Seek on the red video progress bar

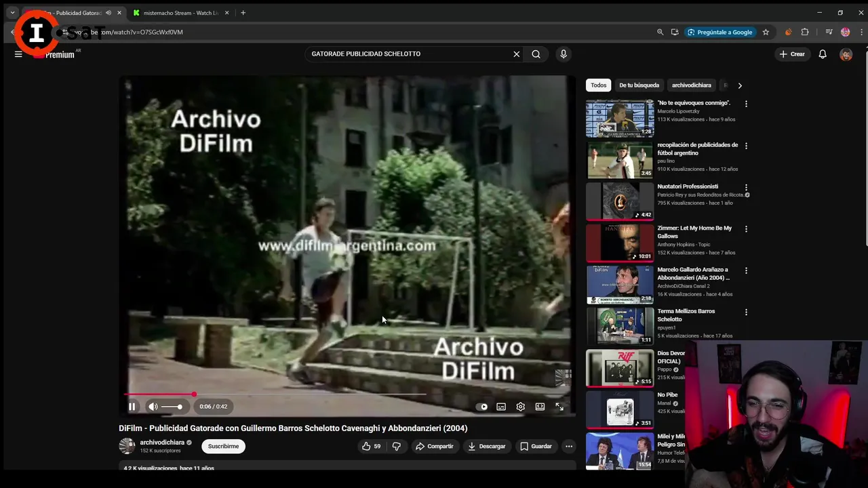(x=275, y=394)
